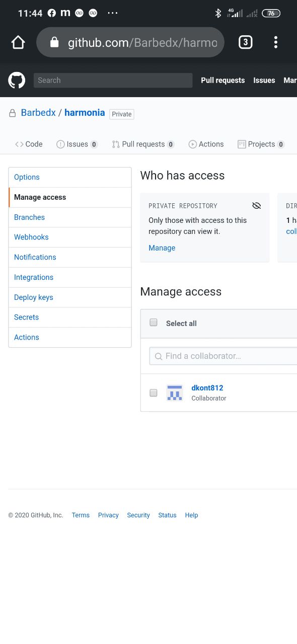Screen dimensions: 297x644
Task: Click the Projects count badge 0
Action: (281, 144)
